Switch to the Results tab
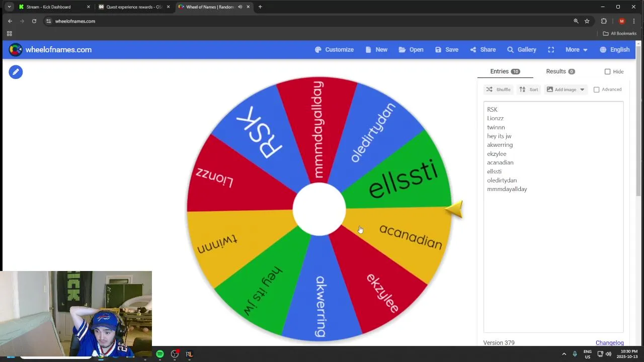The image size is (644, 362). (x=560, y=71)
